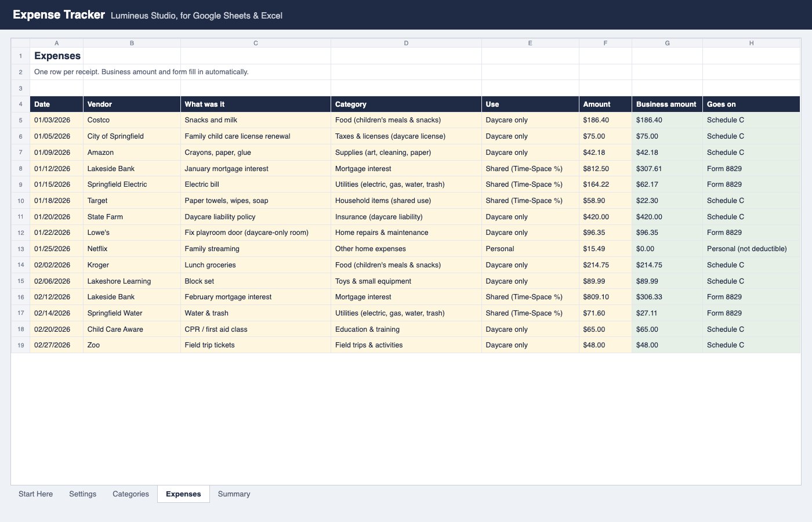
Task: Open the Summary tab
Action: coord(234,494)
